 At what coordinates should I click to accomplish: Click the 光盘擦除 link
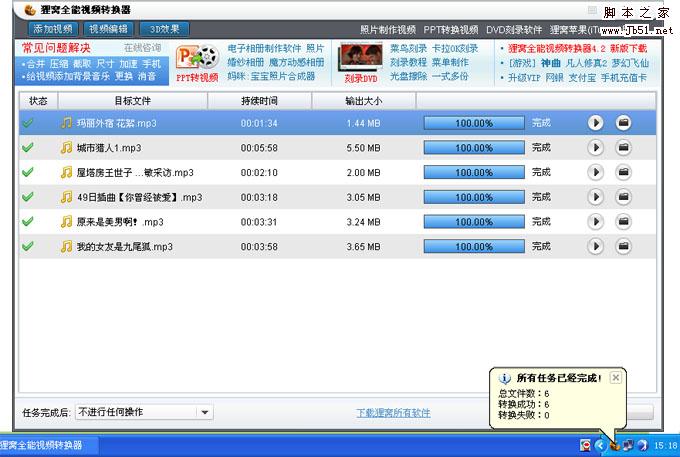pos(408,76)
